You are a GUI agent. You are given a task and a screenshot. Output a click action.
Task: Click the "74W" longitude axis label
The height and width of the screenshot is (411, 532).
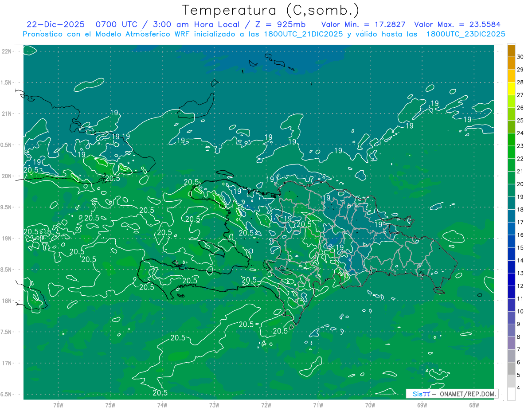pyautogui.click(x=162, y=405)
